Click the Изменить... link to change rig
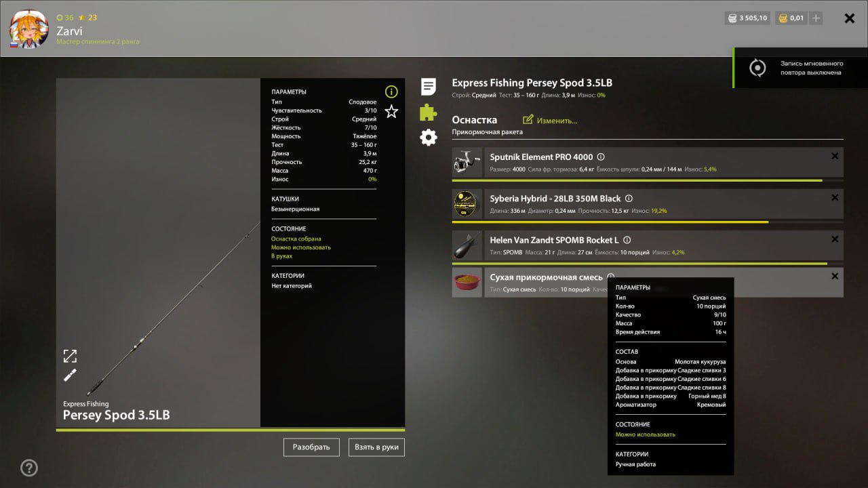868x488 pixels. pos(557,121)
